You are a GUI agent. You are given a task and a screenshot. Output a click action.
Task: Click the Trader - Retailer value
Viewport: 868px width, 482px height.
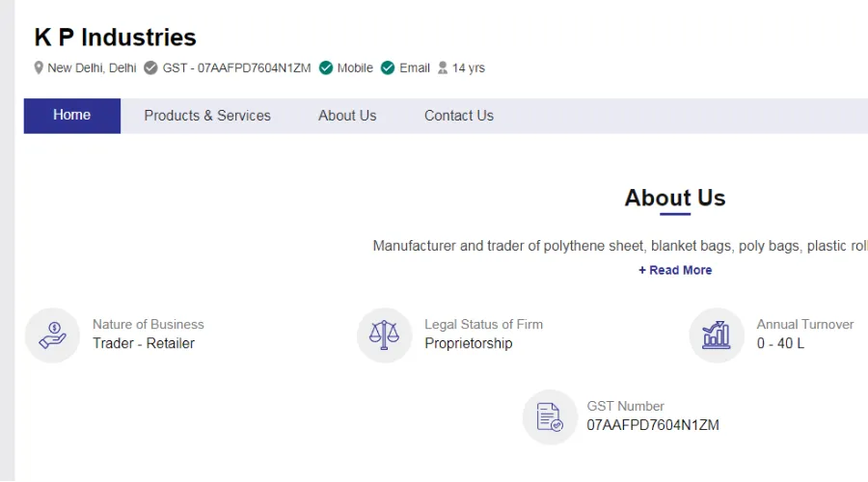pyautogui.click(x=144, y=343)
